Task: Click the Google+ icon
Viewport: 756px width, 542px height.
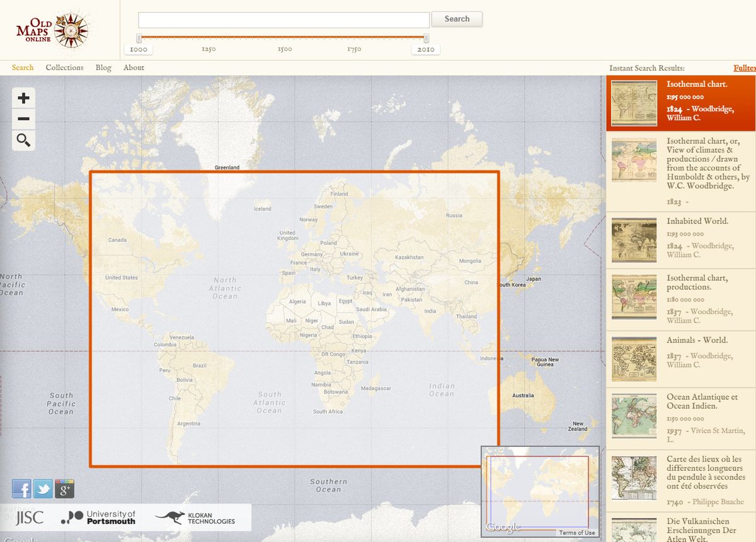Action: (64, 488)
